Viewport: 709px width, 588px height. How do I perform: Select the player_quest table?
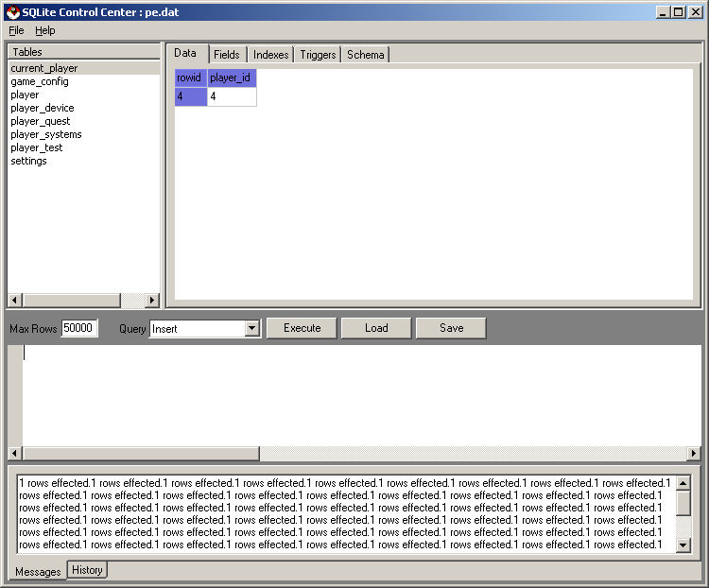pos(40,121)
